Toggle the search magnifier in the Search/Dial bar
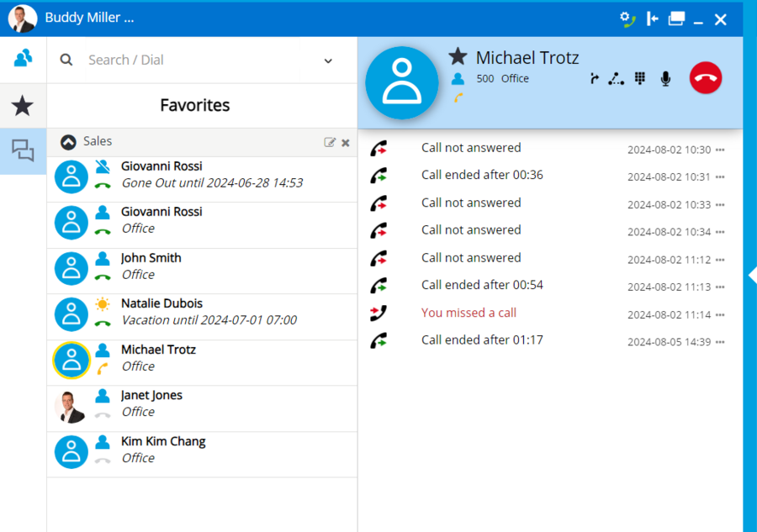Viewport: 757px width, 532px height. tap(66, 60)
